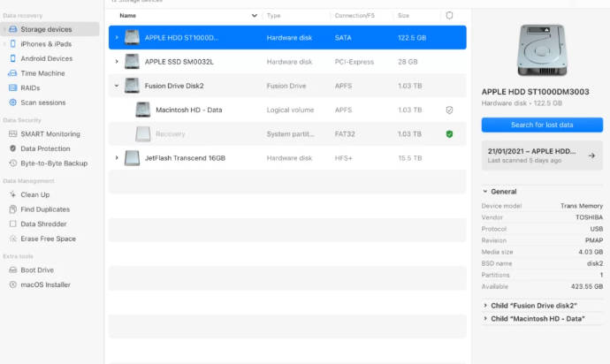Click shield icon on Macintosh HD - Data row
Screen dimensions: 610x364
click(x=449, y=110)
